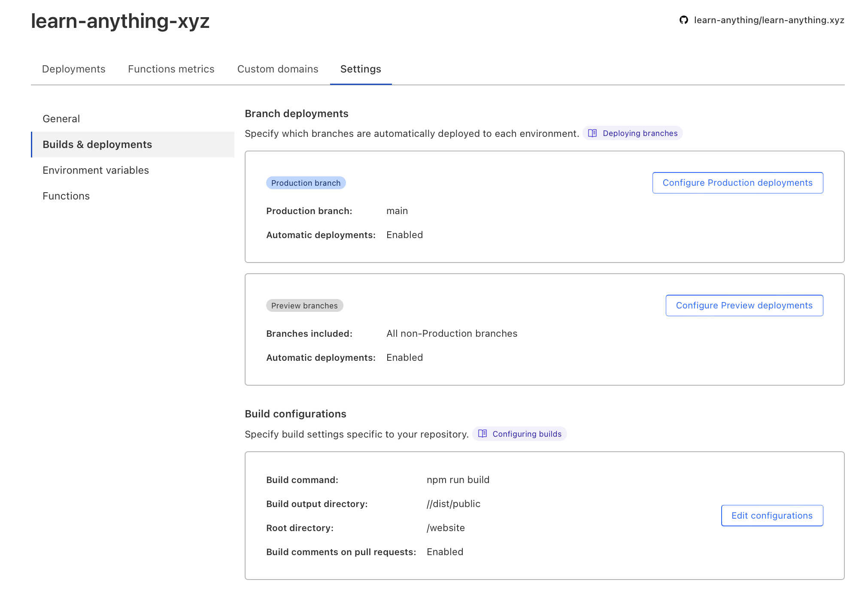This screenshot has height=592, width=868.
Task: Go to General settings section
Action: pyautogui.click(x=61, y=119)
